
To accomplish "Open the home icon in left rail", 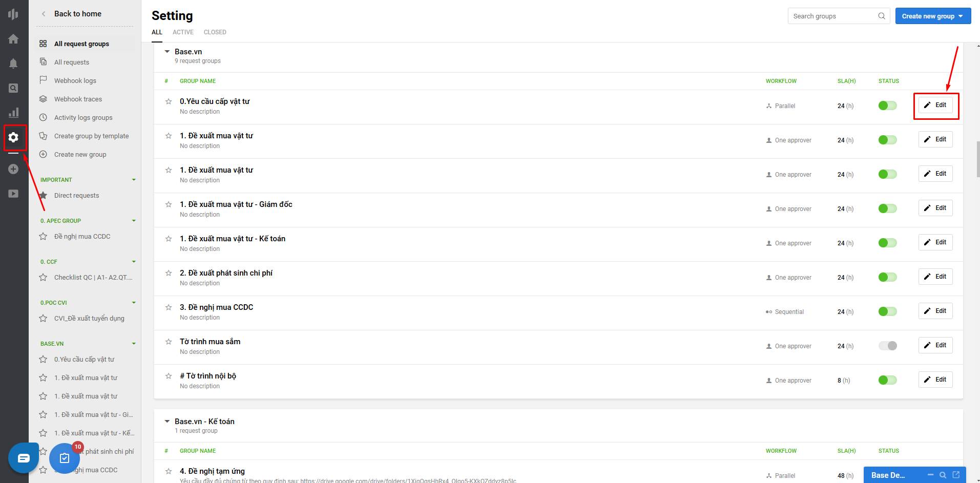I will [x=13, y=39].
